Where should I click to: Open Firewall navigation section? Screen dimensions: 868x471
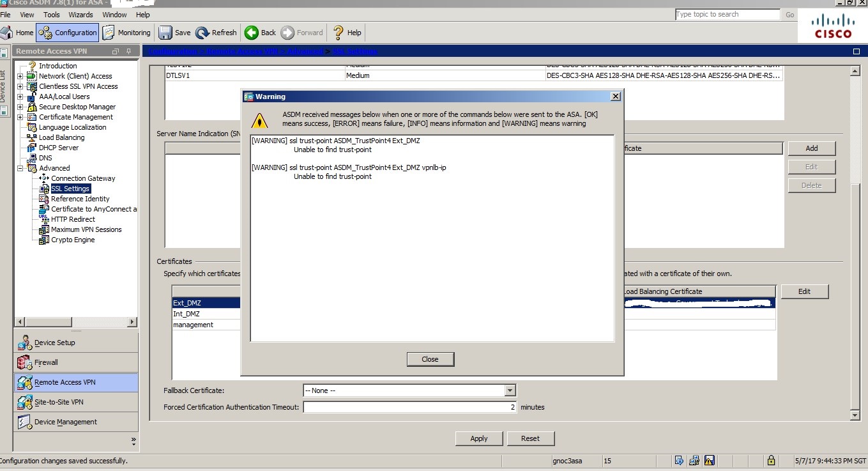[x=75, y=362]
